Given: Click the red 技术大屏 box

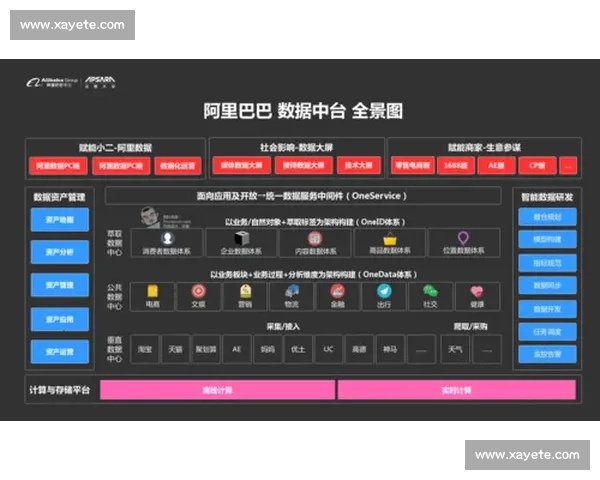Looking at the screenshot, I should 359,165.
